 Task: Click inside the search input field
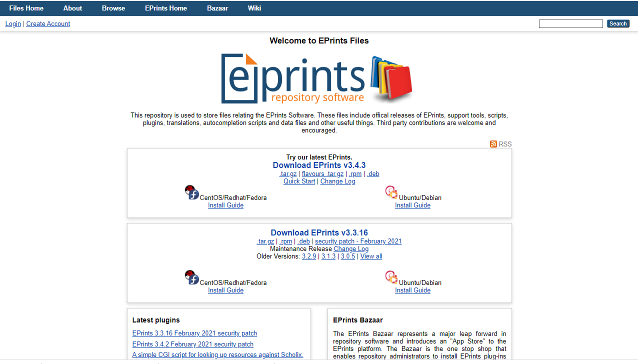[570, 23]
